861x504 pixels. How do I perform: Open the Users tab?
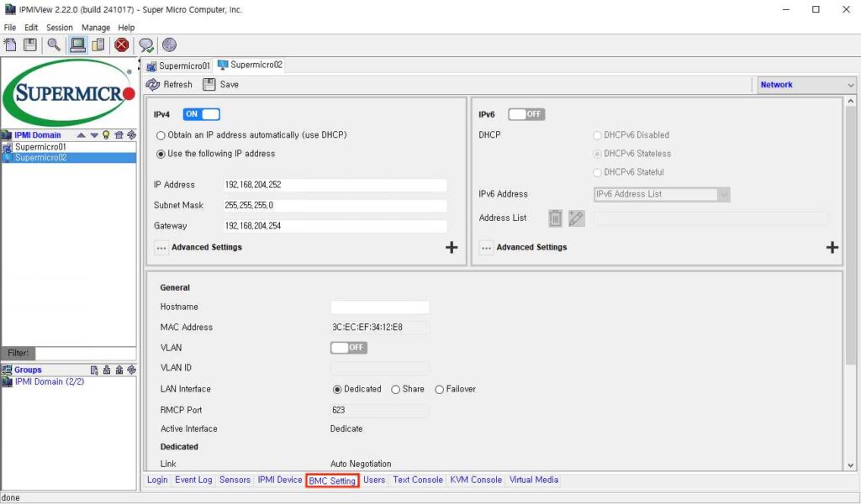point(374,480)
